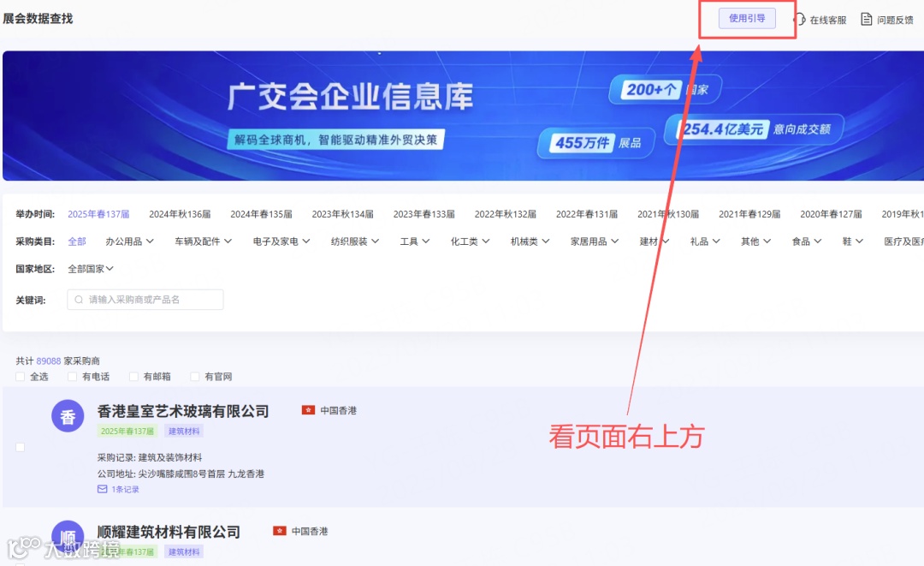Choose 全部 purchase category

click(x=77, y=241)
